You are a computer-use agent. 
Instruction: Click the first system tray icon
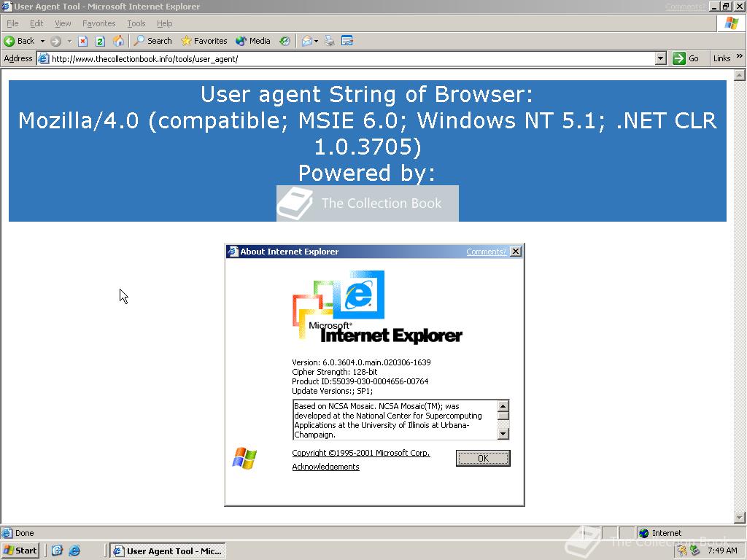pos(682,551)
